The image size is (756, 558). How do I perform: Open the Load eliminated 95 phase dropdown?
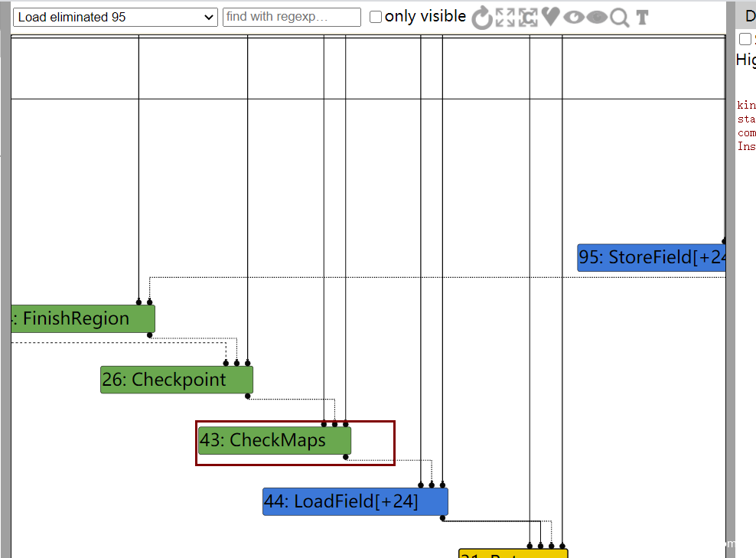pyautogui.click(x=116, y=18)
